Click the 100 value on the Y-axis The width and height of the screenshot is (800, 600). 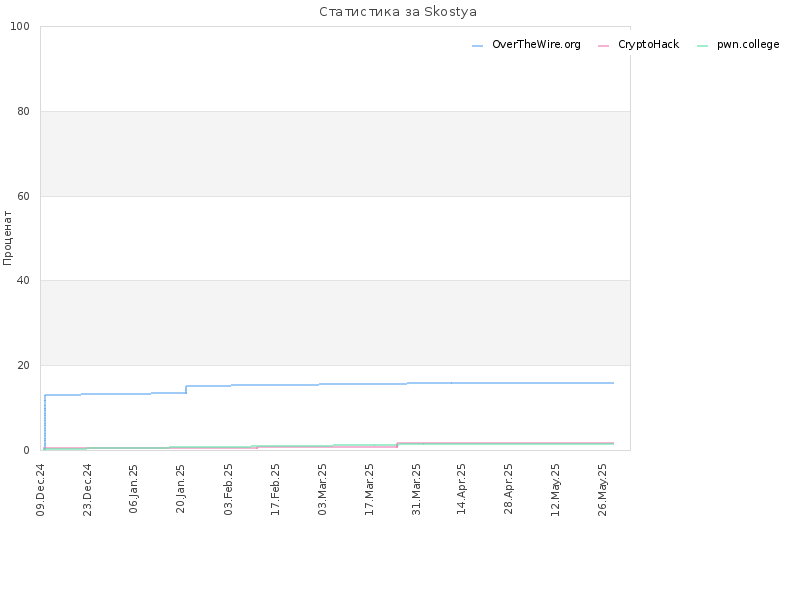pos(20,27)
